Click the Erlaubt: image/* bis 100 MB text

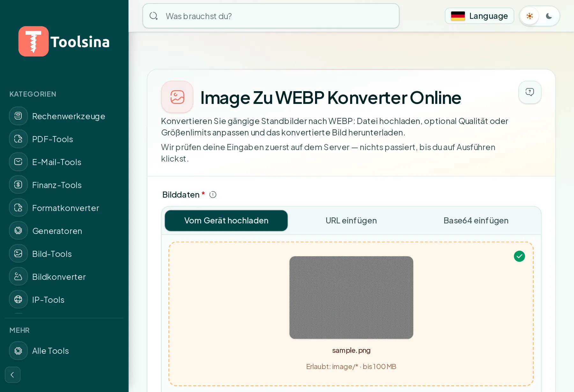click(x=351, y=367)
